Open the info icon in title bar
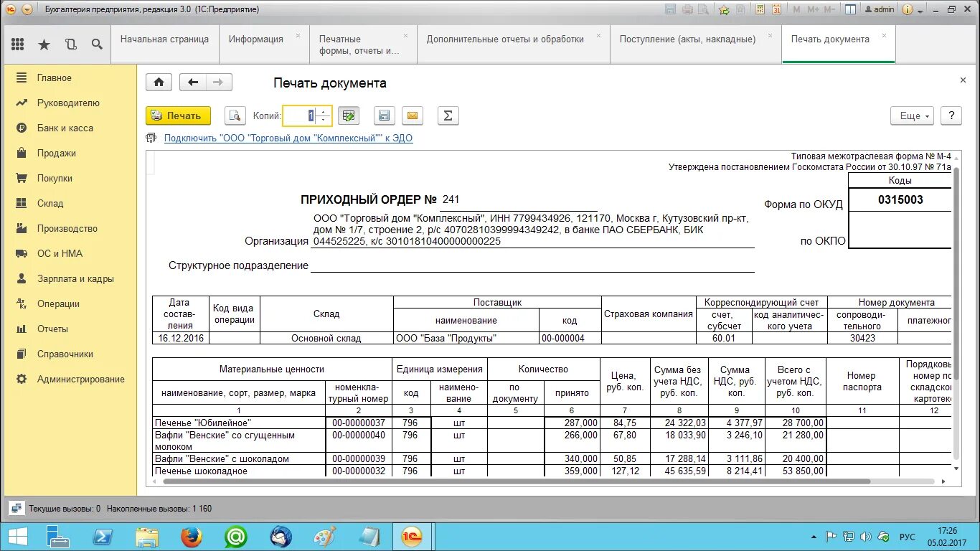Screen dimensions: 980x551 click(x=906, y=9)
